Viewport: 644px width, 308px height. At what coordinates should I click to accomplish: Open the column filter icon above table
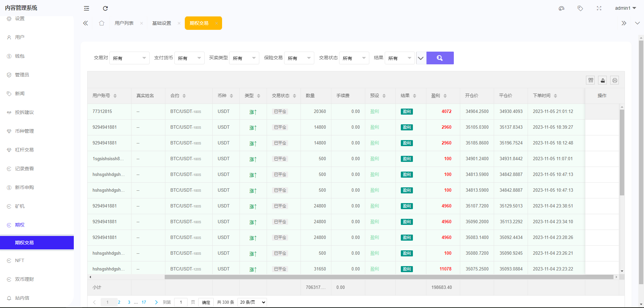pos(591,80)
